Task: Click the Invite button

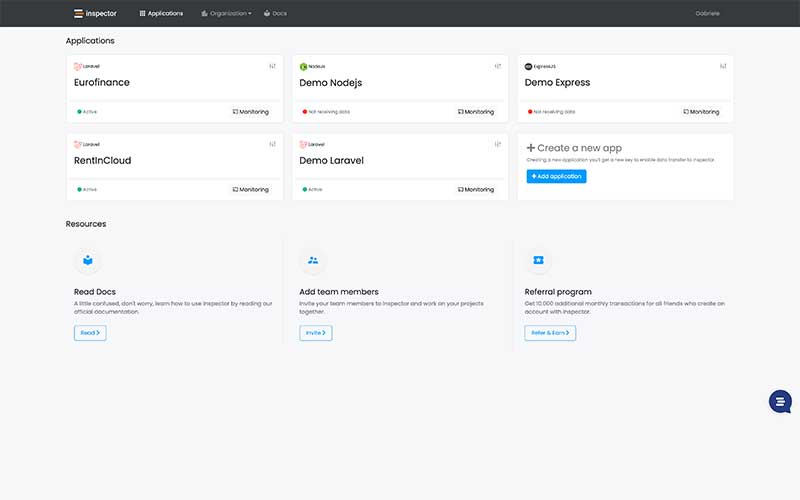Action: (315, 333)
